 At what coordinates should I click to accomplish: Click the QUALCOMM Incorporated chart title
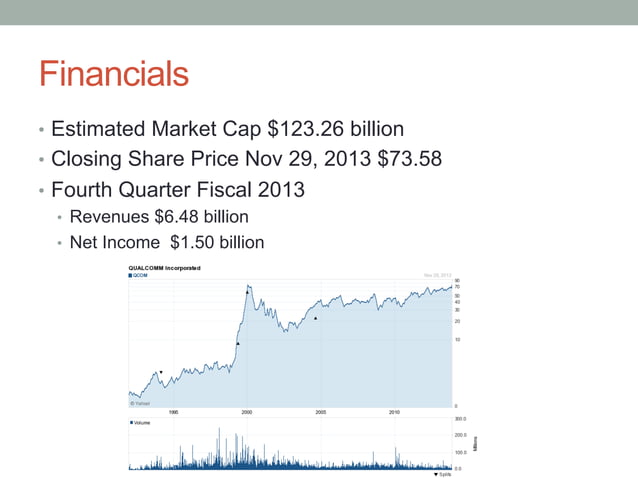click(165, 268)
